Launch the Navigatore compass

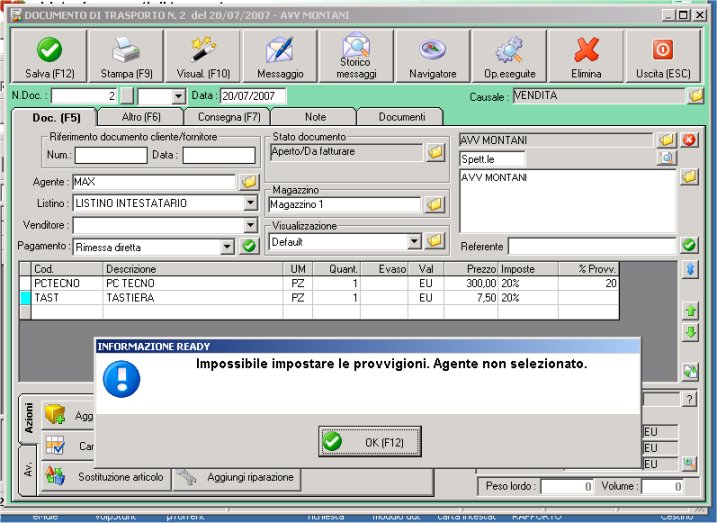432,57
